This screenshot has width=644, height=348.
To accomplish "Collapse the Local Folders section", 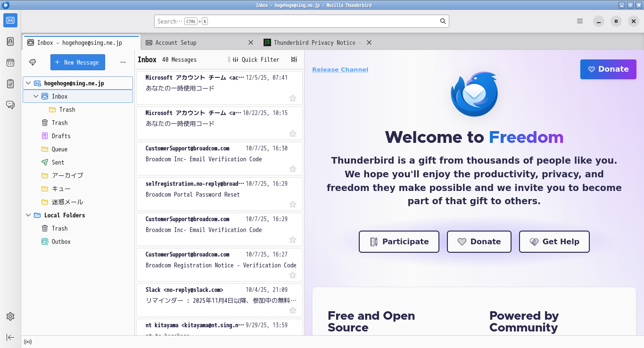I will click(x=28, y=215).
